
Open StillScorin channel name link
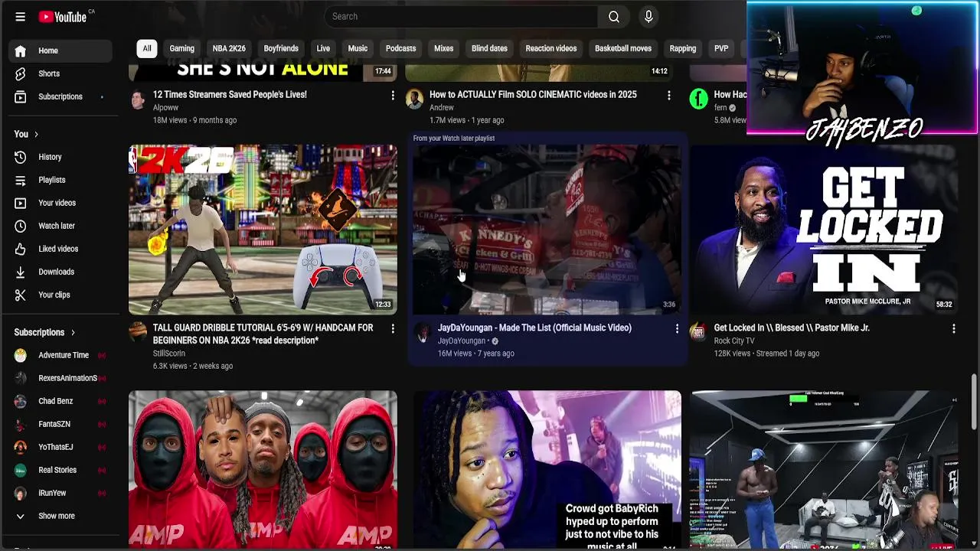coord(168,354)
